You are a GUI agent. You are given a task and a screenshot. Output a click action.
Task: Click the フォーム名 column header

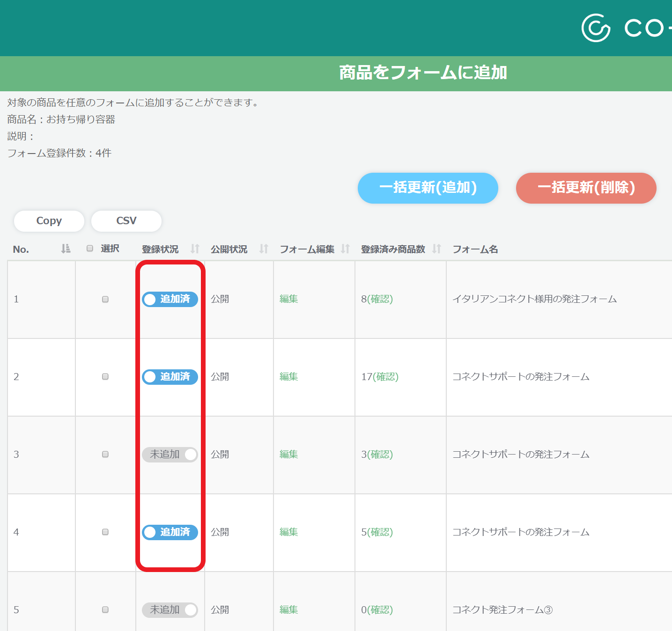[475, 249]
